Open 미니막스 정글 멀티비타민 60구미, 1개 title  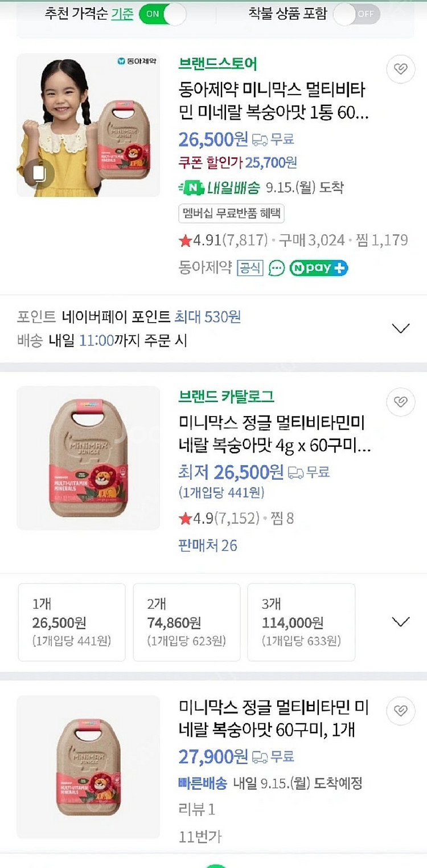[x=274, y=719]
